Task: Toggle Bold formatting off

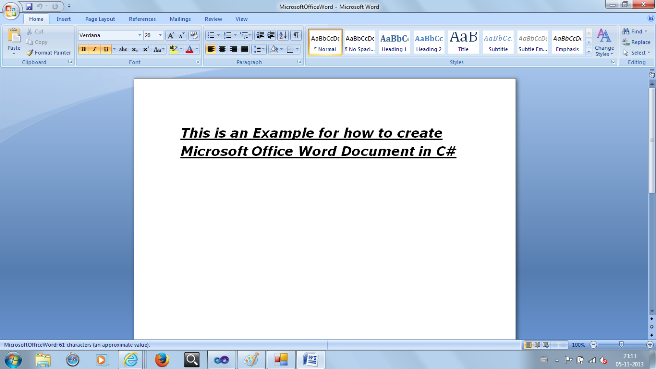Action: (x=84, y=49)
